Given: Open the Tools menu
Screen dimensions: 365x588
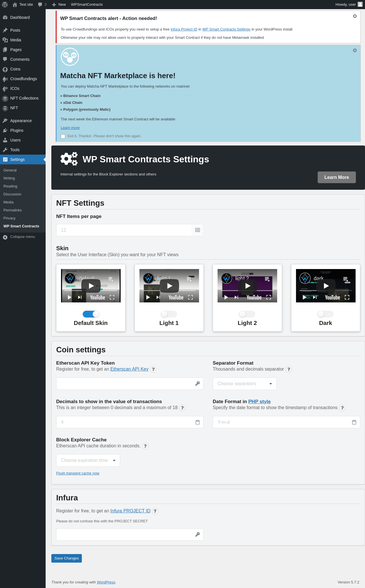Looking at the screenshot, I should click(x=23, y=150).
